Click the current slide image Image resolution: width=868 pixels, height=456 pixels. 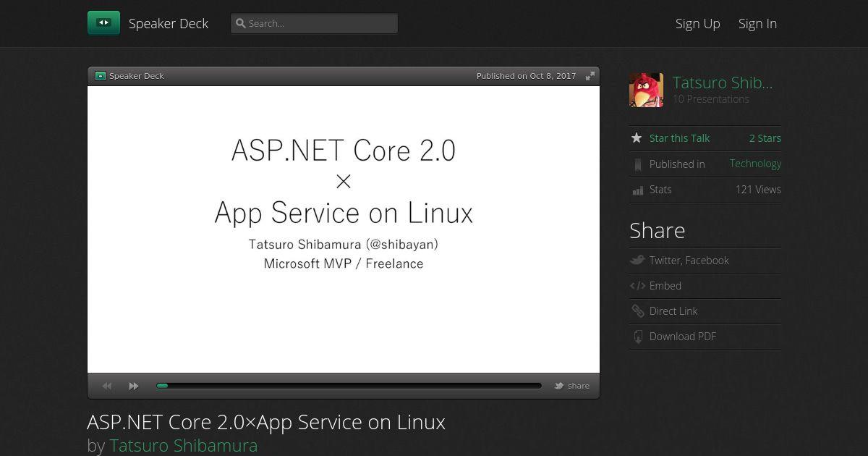point(344,229)
